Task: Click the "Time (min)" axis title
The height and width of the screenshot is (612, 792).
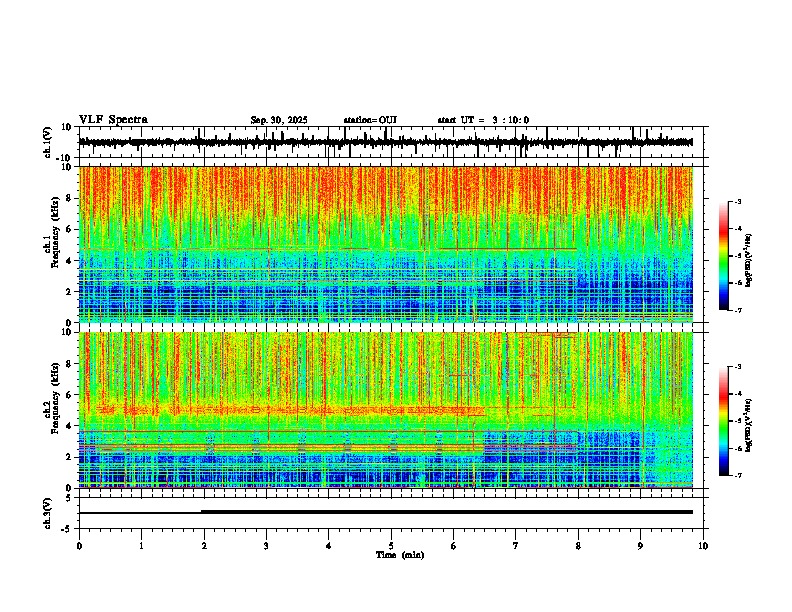Action: point(400,555)
